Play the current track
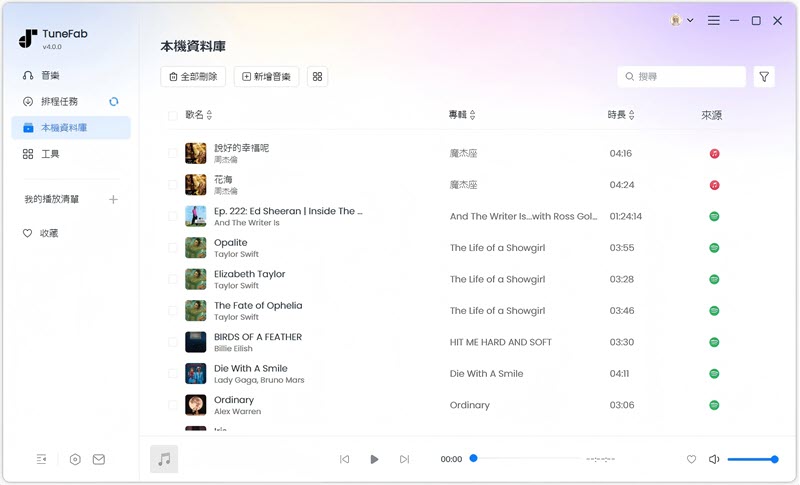Viewport: 800px width, 485px height. point(374,459)
